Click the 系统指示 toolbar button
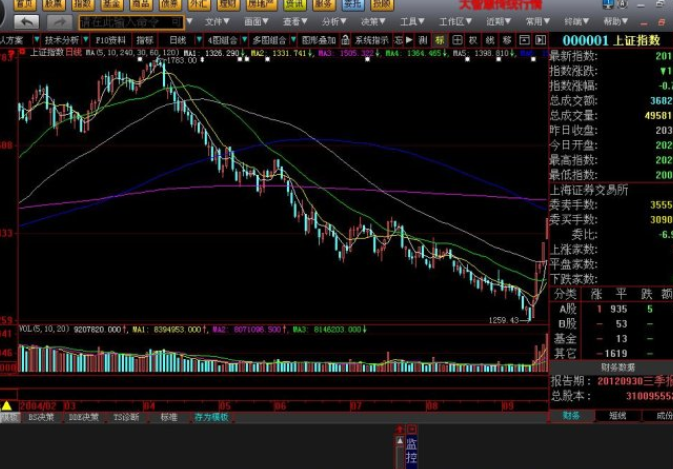This screenshot has height=469, width=673. (x=372, y=40)
